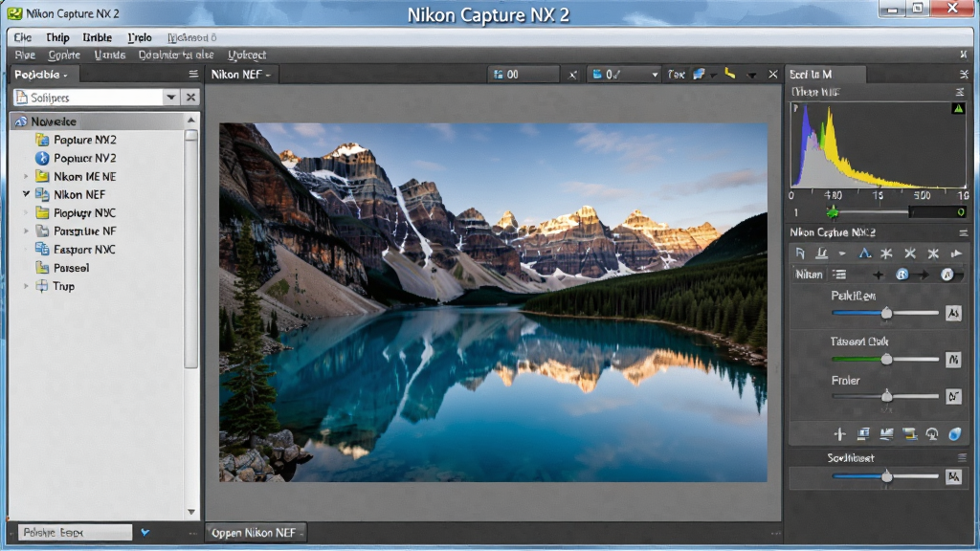The height and width of the screenshot is (551, 980).
Task: Click the blue droplet icon in the bottom tool row
Action: 954,434
